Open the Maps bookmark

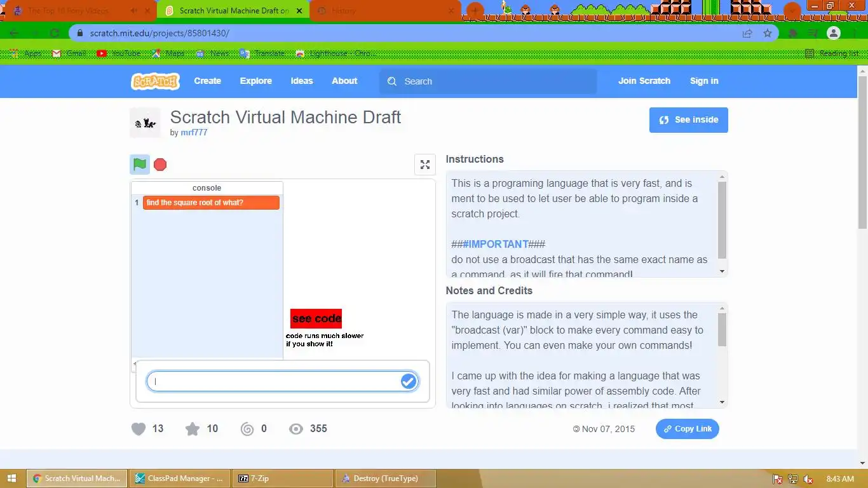[168, 53]
